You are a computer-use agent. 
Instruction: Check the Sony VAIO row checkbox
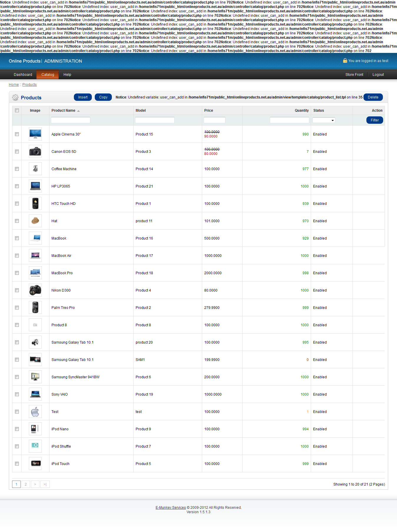[17, 394]
